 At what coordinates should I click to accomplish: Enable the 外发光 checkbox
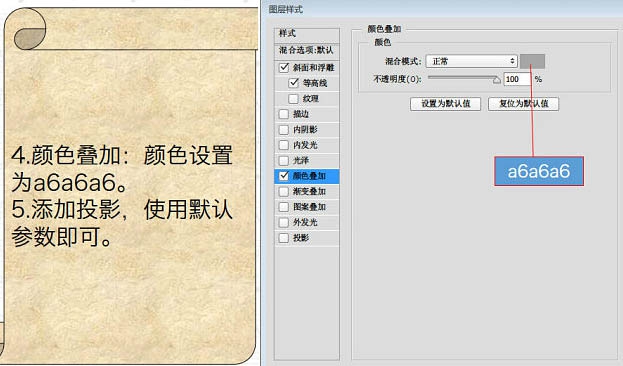click(x=284, y=223)
